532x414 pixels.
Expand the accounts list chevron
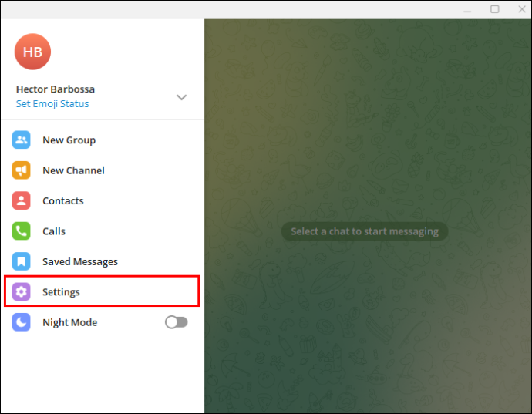click(x=181, y=97)
